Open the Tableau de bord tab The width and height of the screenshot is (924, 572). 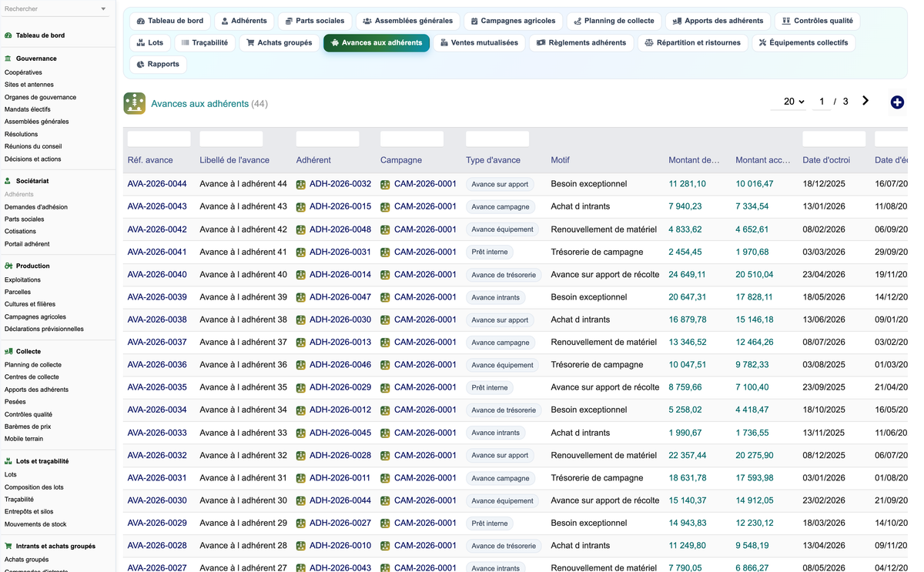169,21
